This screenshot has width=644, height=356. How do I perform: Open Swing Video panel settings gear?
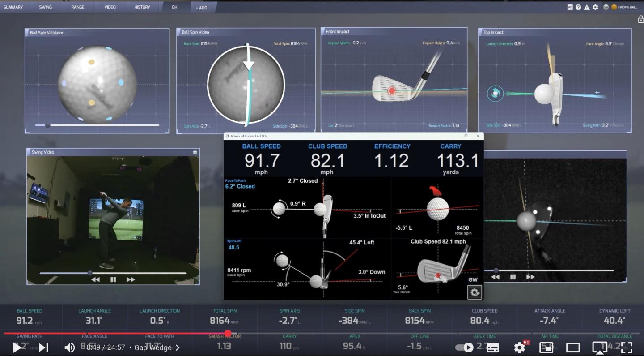coord(195,152)
